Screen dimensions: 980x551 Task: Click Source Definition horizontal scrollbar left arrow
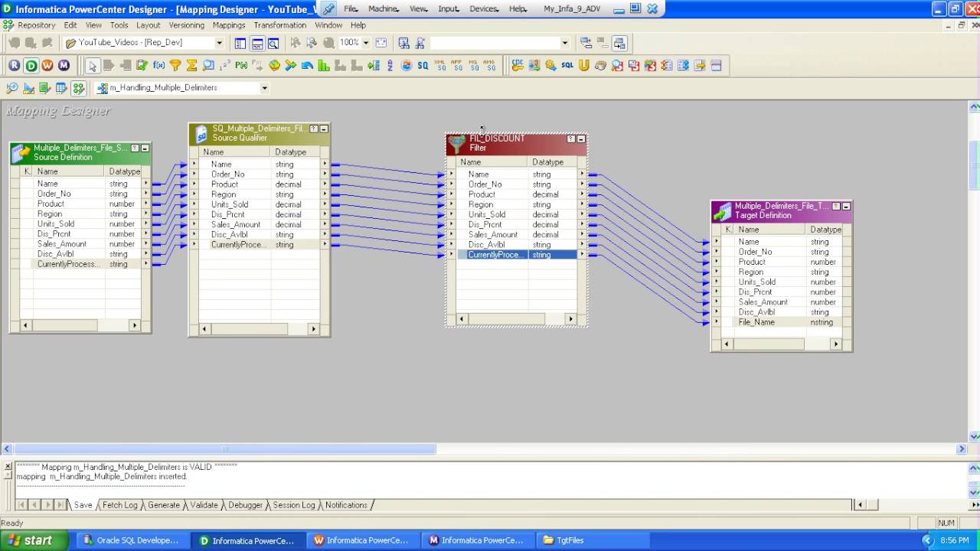(x=25, y=325)
